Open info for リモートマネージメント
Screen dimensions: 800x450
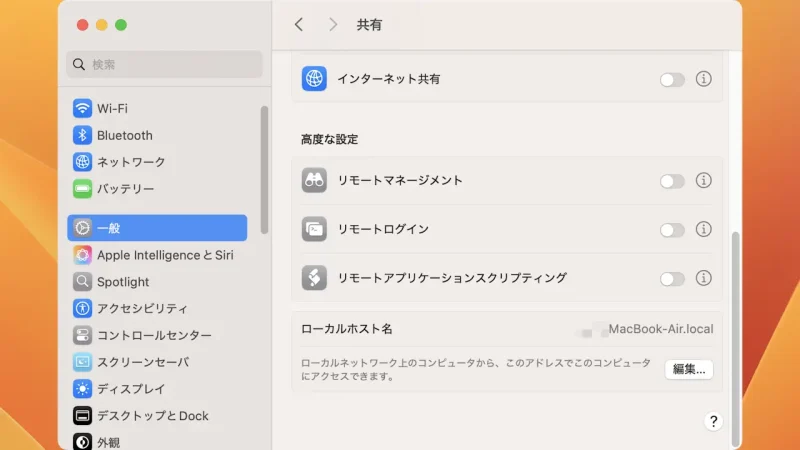pos(704,180)
